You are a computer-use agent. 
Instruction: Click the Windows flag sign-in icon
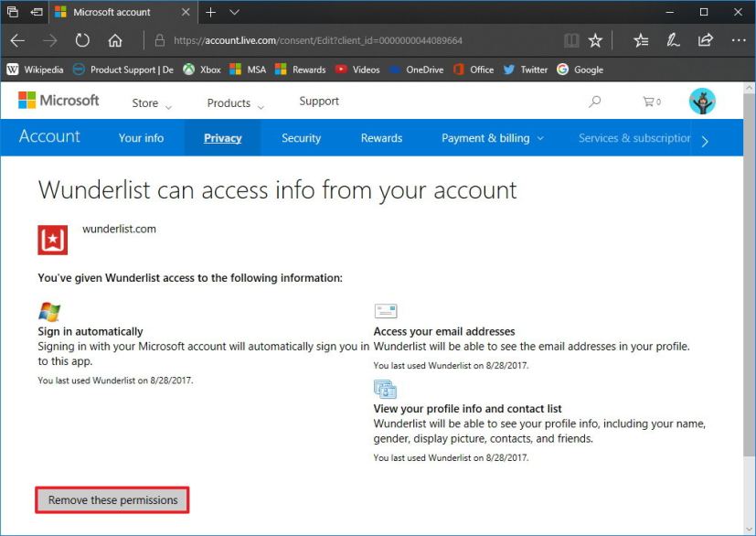tap(49, 312)
